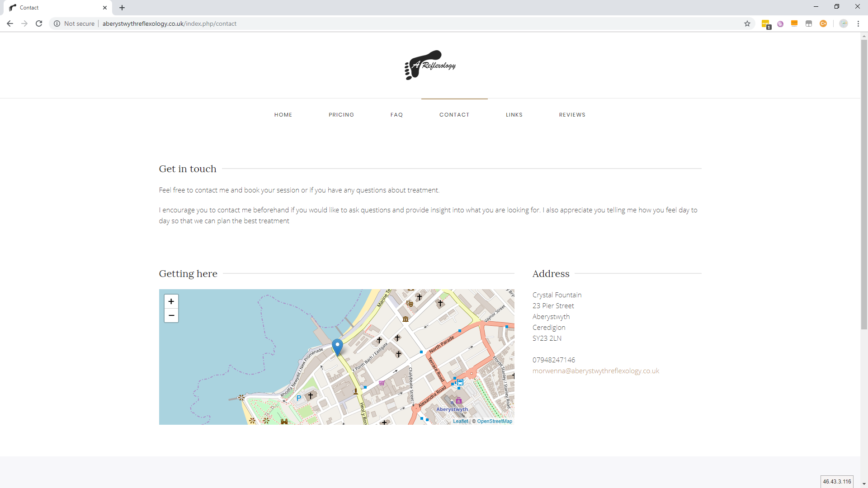The image size is (868, 488).
Task: Click the blue map location marker
Action: click(337, 347)
